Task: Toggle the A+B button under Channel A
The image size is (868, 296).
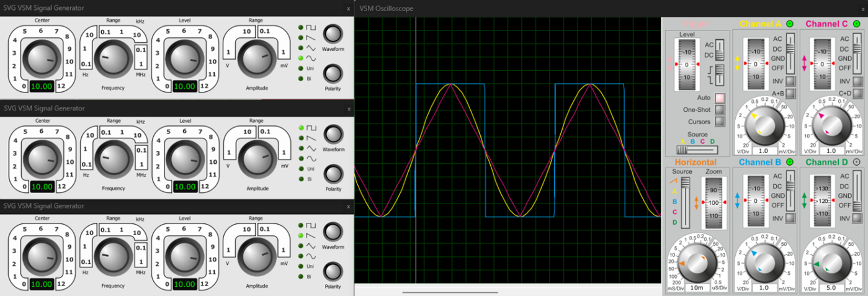Action: point(790,94)
